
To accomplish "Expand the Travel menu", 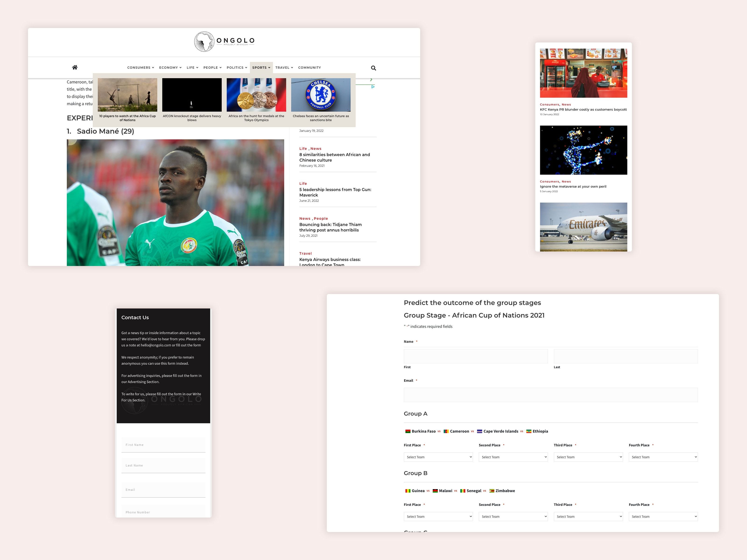I will click(x=284, y=67).
